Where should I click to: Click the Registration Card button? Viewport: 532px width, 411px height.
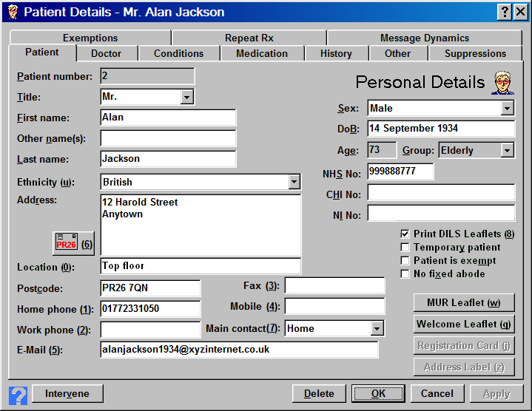464,346
